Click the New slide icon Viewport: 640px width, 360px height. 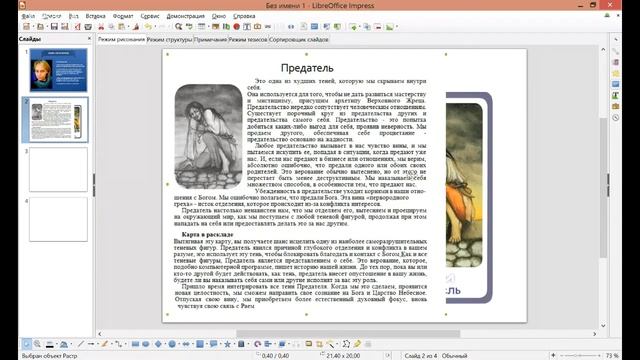(353, 27)
